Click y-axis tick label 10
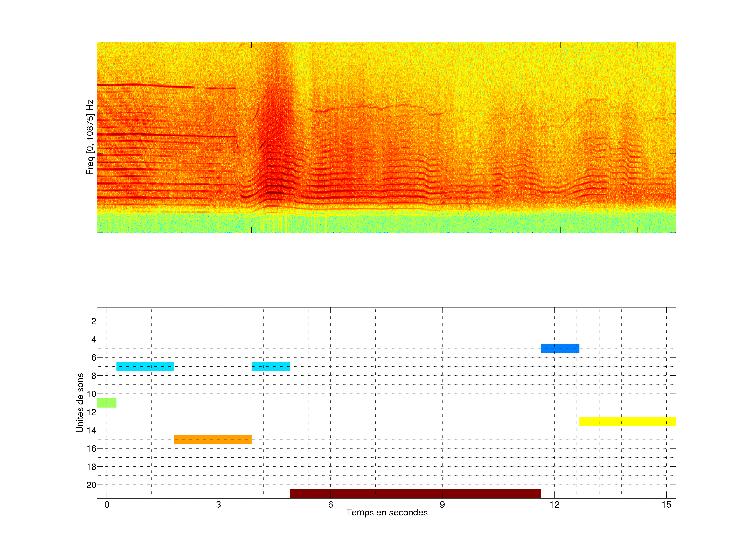Viewport: 747px width, 560px height. click(91, 394)
